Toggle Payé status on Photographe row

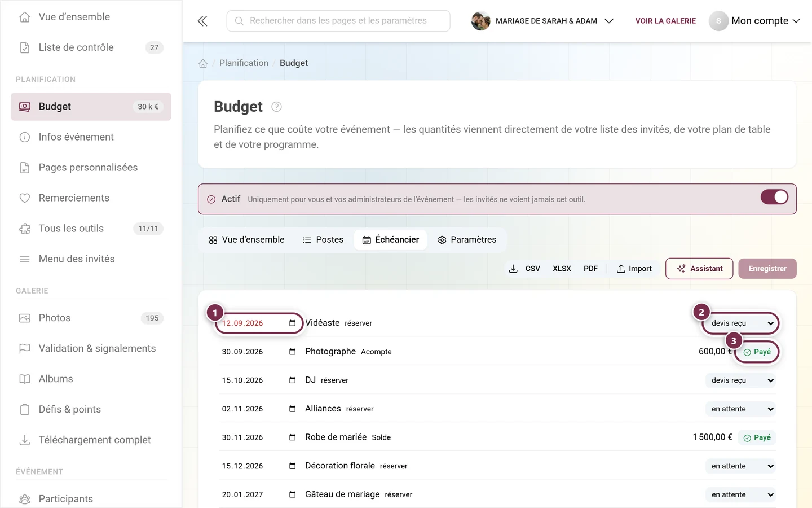pos(757,352)
